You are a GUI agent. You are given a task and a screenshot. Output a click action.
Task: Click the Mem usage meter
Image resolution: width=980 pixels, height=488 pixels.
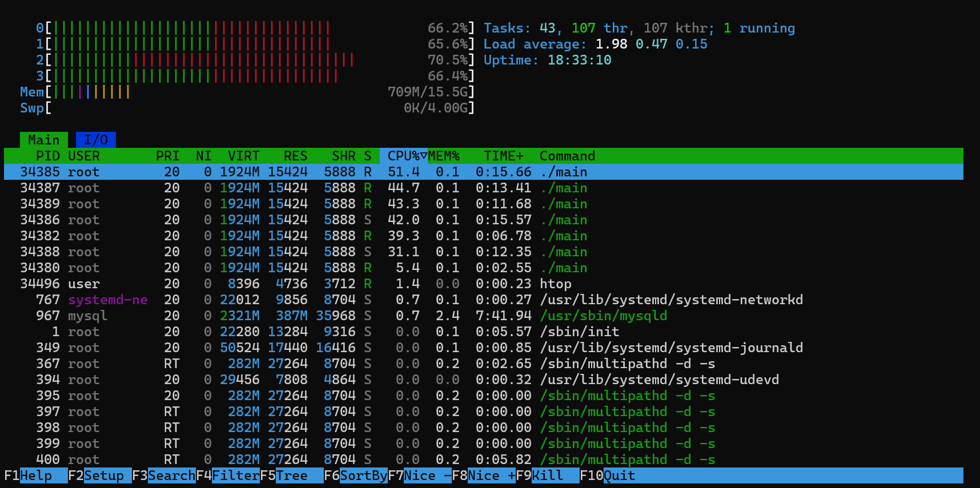click(247, 92)
